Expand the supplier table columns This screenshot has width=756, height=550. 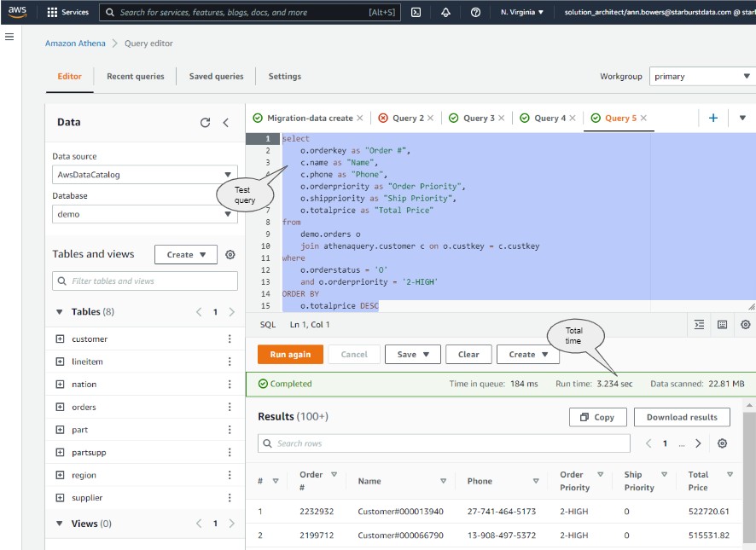pyautogui.click(x=60, y=497)
